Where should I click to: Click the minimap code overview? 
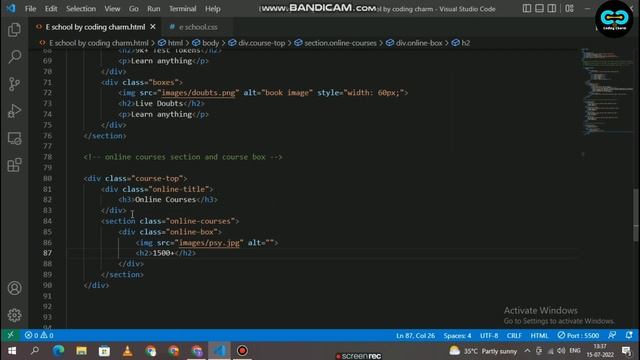(x=608, y=92)
